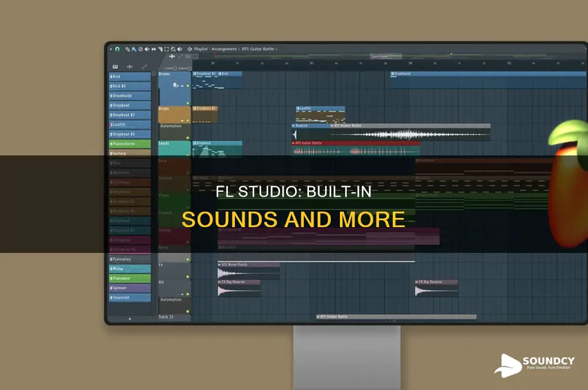Select the Slip tool
Image resolution: width=588 pixels, height=390 pixels.
pos(154,49)
